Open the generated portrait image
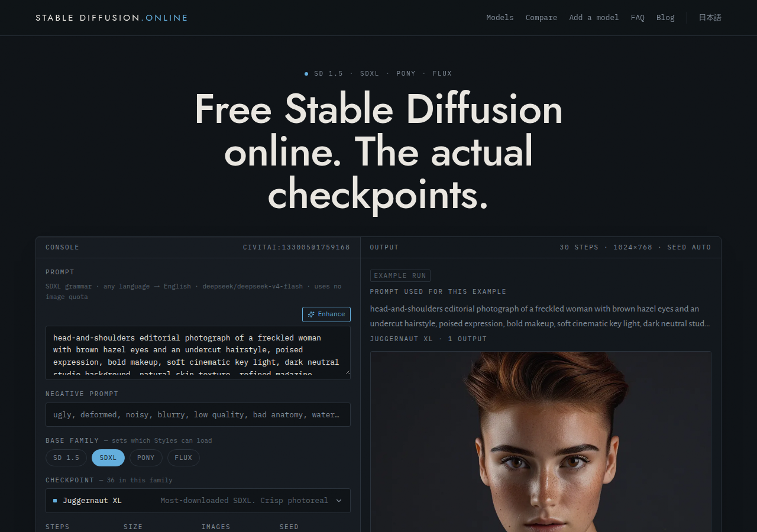Image resolution: width=757 pixels, height=532 pixels. 541,442
